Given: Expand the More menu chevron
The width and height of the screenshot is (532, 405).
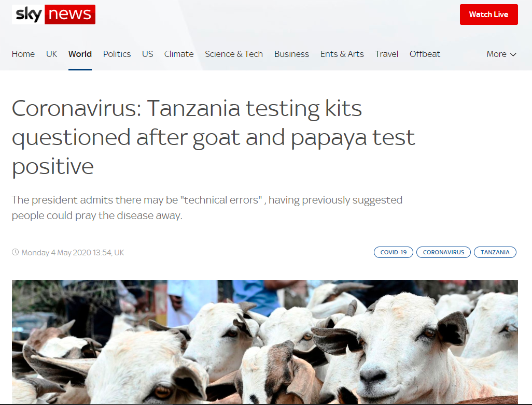Looking at the screenshot, I should [513, 54].
